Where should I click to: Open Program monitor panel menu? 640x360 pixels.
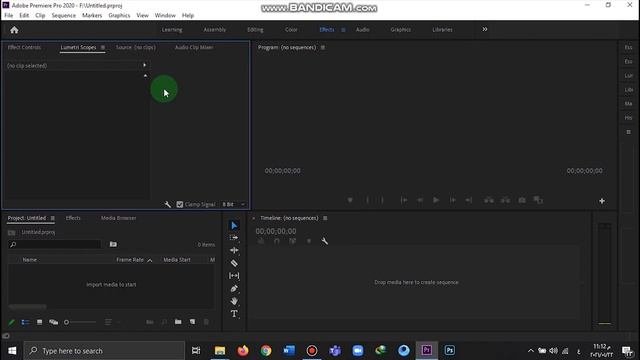point(322,47)
